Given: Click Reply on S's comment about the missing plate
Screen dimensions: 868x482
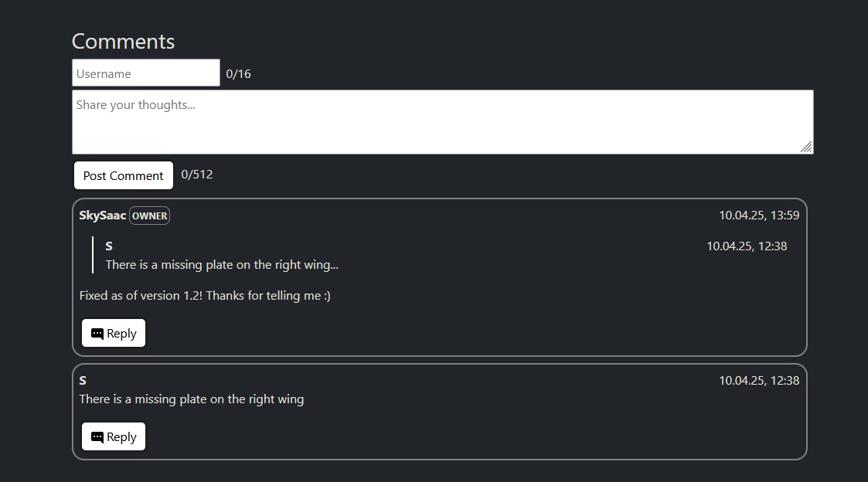Looking at the screenshot, I should tap(114, 436).
